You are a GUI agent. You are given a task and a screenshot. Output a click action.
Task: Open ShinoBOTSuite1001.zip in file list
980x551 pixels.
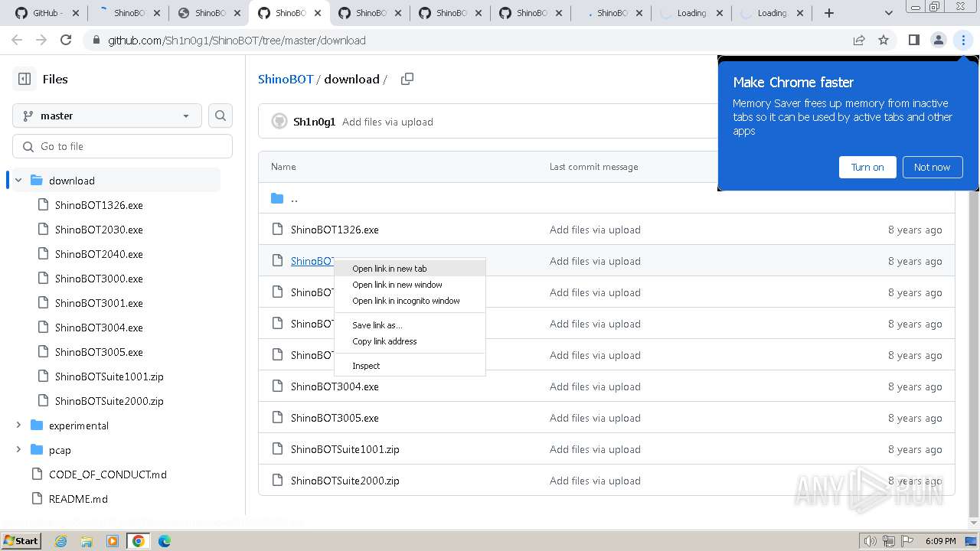345,449
